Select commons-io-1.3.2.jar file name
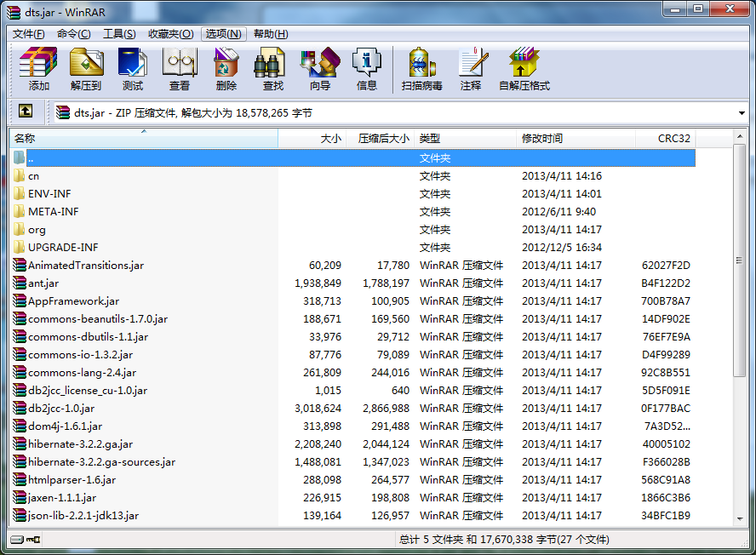The image size is (756, 555). pos(81,354)
